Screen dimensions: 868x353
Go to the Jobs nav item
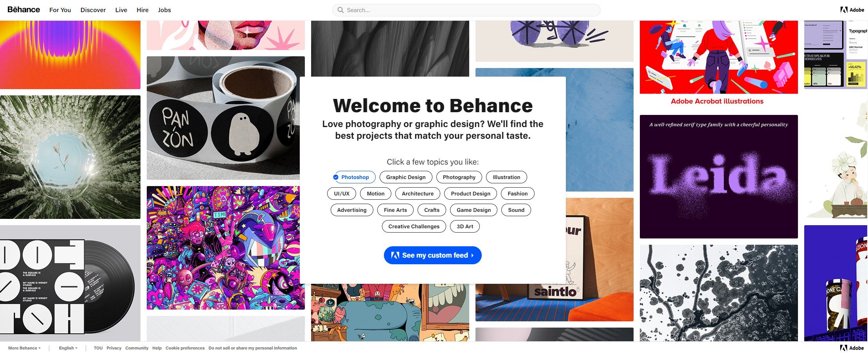pyautogui.click(x=164, y=10)
